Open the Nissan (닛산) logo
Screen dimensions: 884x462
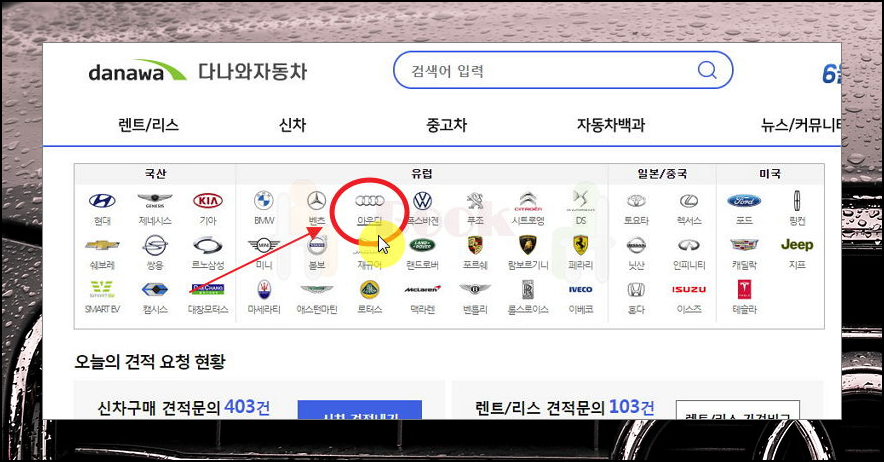[637, 245]
